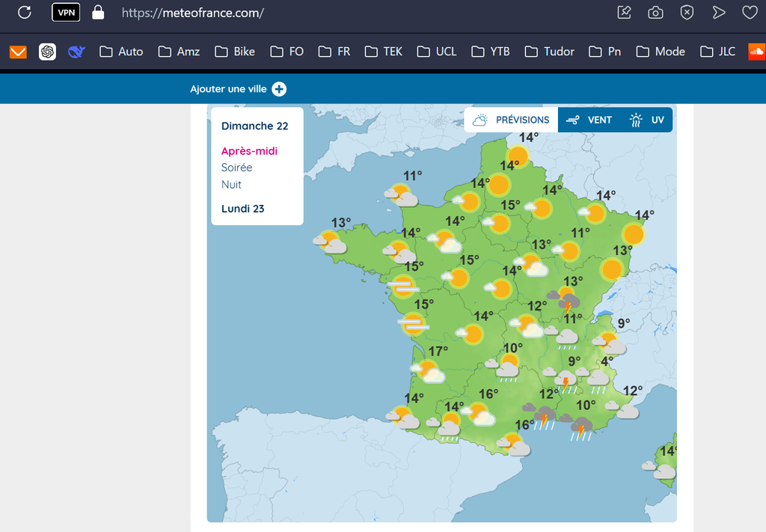This screenshot has height=532, width=766.
Task: Select the Après-midi time period
Action: coord(249,151)
